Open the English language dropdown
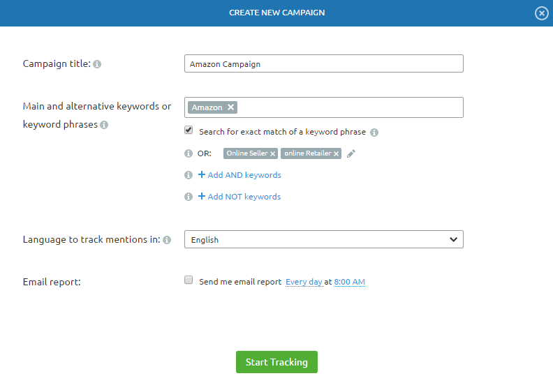 (x=324, y=239)
